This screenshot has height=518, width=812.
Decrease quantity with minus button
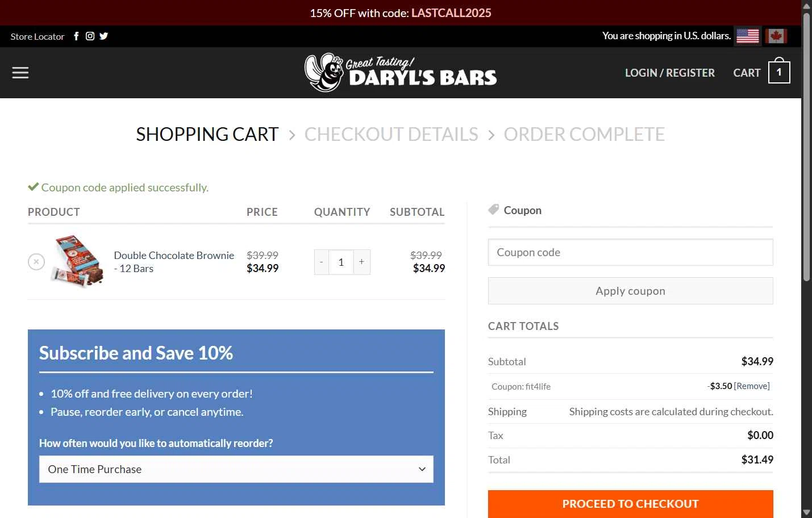[322, 262]
